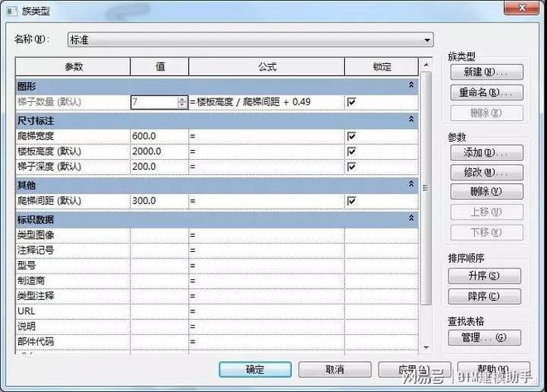The image size is (547, 392).
Task: Collapse the 图形 parameter group
Action: 411,85
